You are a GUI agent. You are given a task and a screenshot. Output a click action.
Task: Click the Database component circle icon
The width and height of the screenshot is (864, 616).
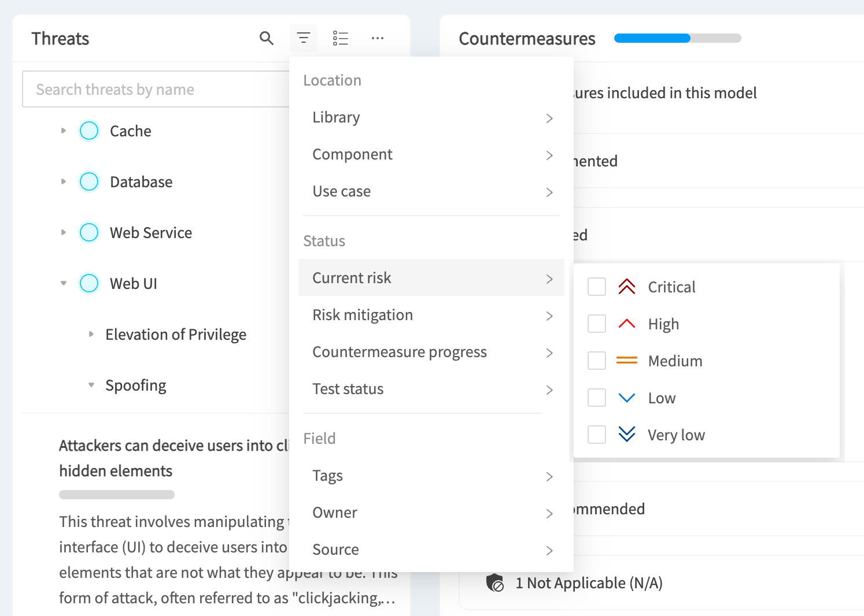tap(89, 181)
